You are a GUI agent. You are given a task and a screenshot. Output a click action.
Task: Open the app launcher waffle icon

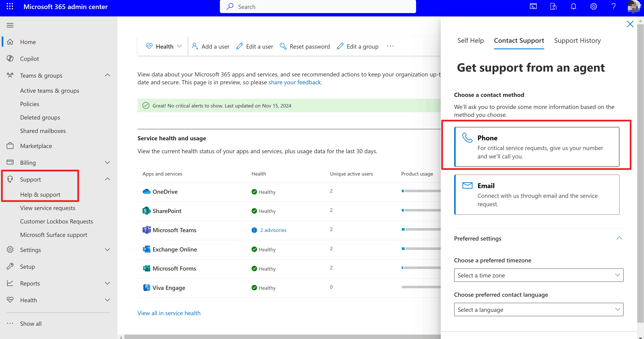(10, 7)
